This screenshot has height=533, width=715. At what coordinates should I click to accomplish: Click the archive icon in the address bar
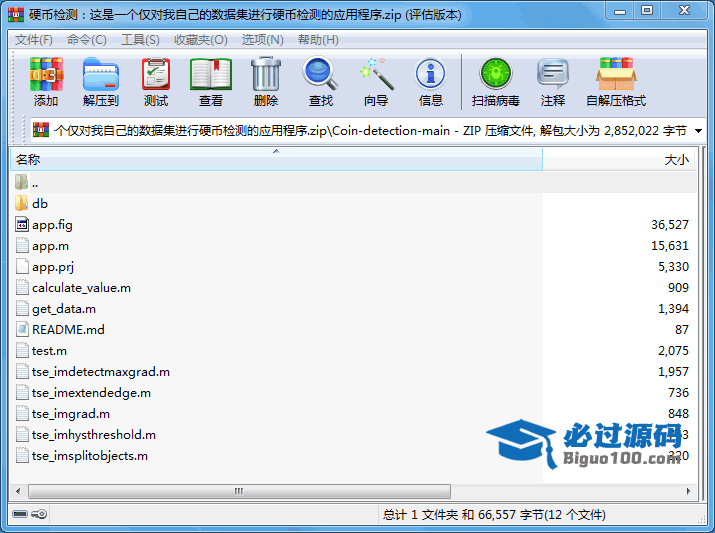tap(41, 130)
